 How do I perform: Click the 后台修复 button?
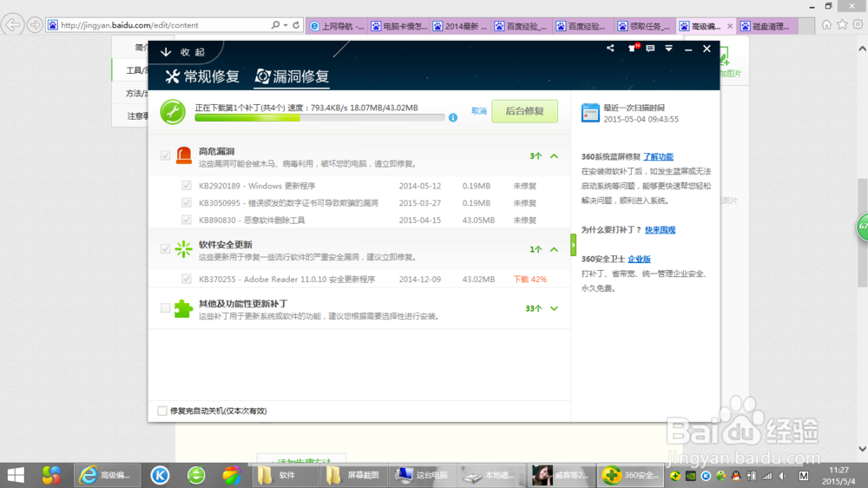[x=525, y=111]
